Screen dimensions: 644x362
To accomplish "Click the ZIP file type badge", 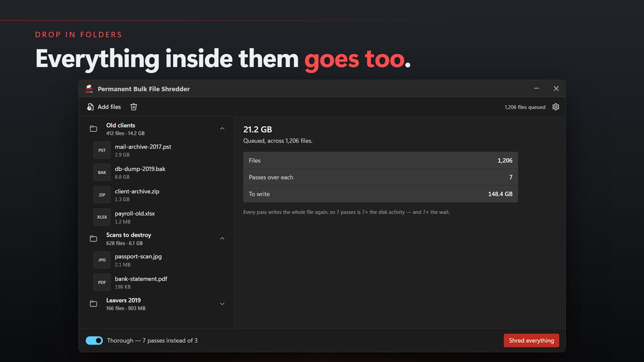I will tap(102, 195).
